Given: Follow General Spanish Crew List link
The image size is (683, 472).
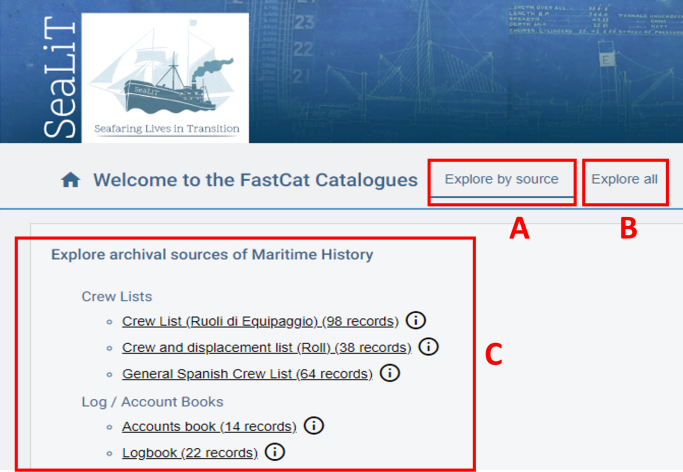Looking at the screenshot, I should click(x=247, y=374).
